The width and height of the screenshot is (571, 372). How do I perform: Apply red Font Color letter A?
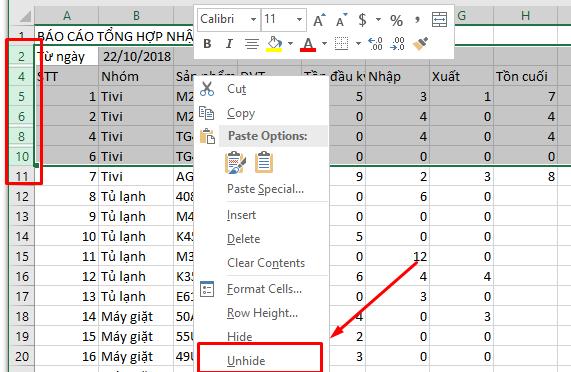308,44
